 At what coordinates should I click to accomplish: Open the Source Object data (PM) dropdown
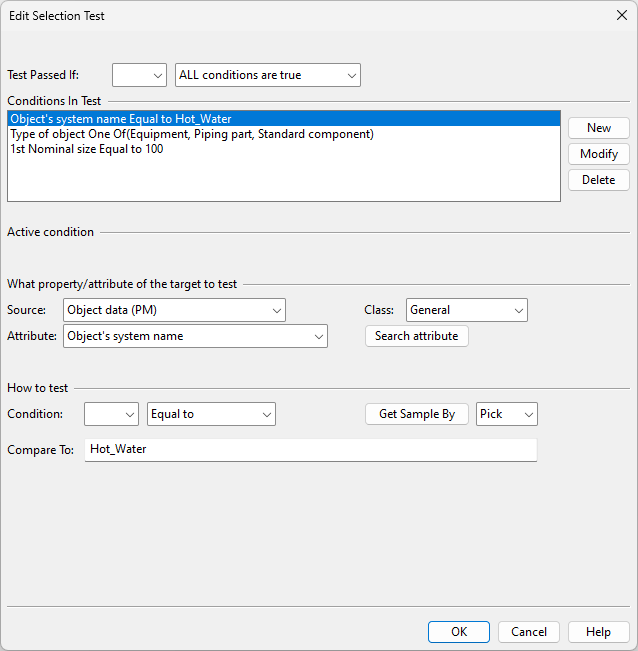click(174, 310)
